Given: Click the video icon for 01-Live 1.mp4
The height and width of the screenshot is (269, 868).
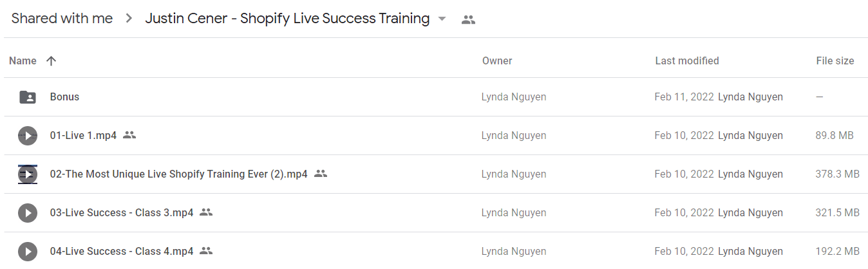Looking at the screenshot, I should [28, 136].
